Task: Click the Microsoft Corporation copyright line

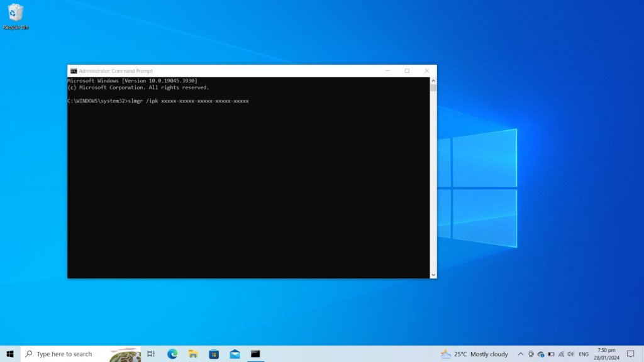Action: click(x=138, y=87)
